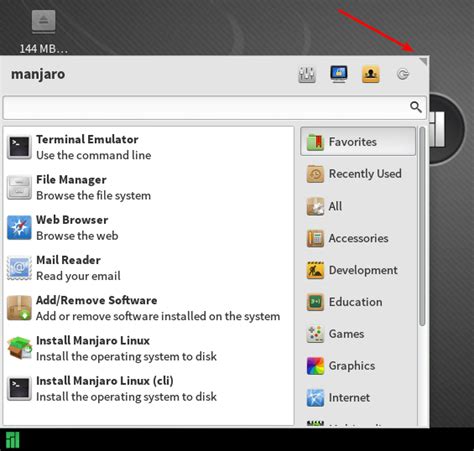Launch Terminal Emulator from favorites
This screenshot has height=451, width=474.
pyautogui.click(x=148, y=147)
